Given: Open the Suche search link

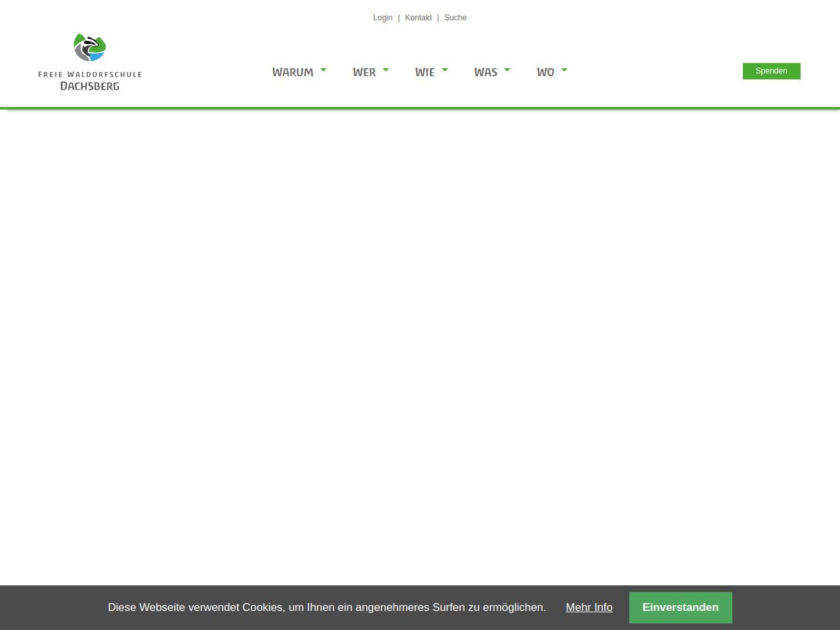Looking at the screenshot, I should point(455,18).
